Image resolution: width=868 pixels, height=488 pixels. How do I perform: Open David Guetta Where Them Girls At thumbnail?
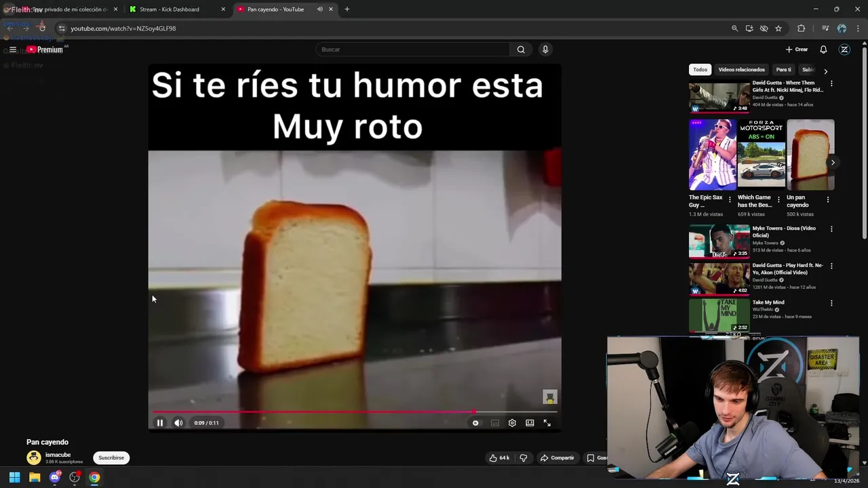point(719,98)
